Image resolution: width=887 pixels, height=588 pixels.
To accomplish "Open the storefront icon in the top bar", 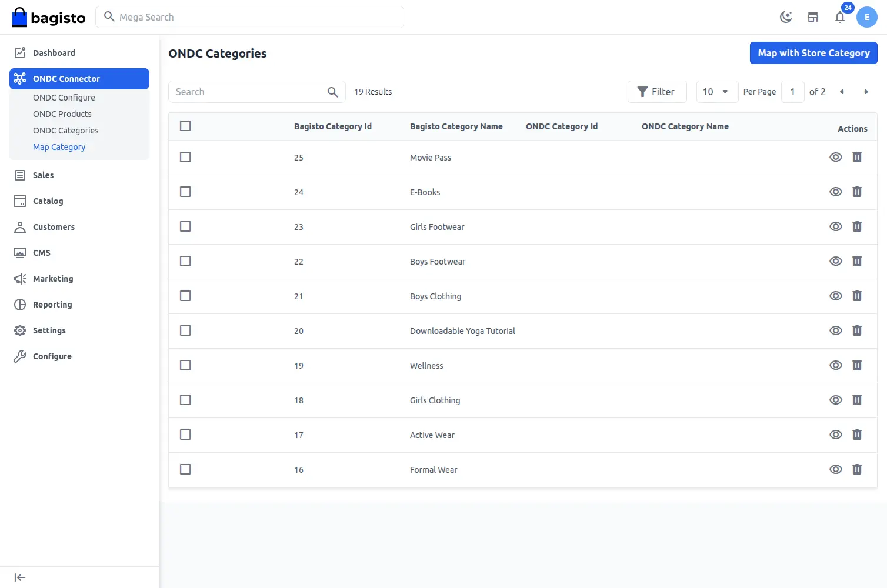I will (813, 17).
